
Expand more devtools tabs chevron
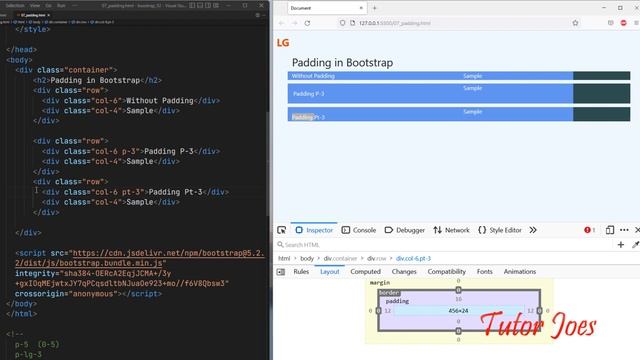(x=533, y=230)
